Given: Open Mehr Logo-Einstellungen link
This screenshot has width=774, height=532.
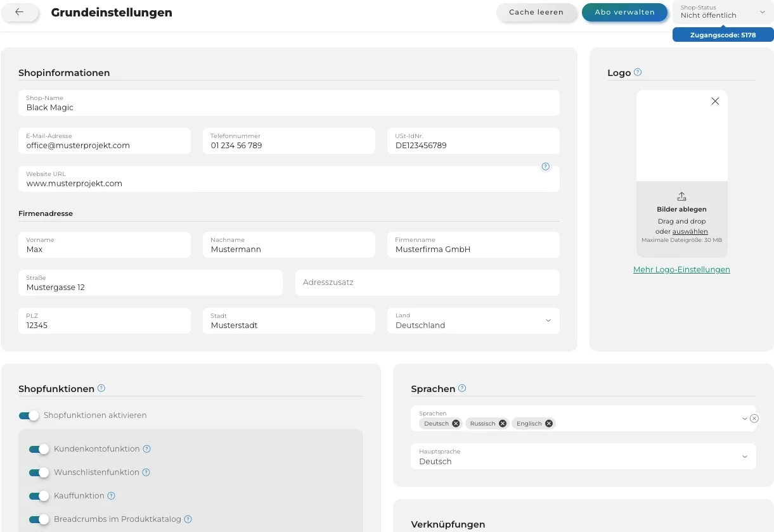Looking at the screenshot, I should [x=681, y=269].
